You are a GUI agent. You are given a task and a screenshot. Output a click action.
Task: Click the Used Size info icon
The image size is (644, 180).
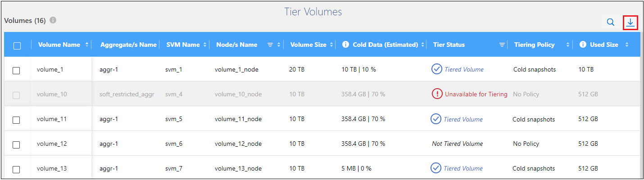583,45
